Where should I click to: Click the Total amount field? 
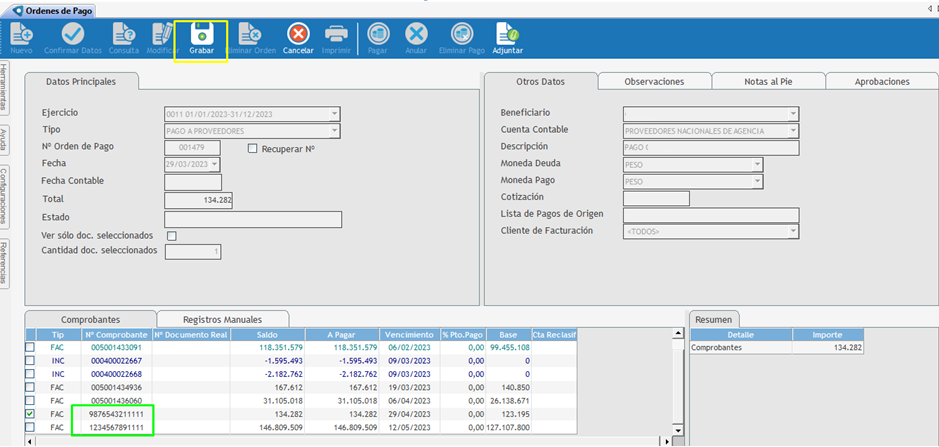[x=198, y=200]
